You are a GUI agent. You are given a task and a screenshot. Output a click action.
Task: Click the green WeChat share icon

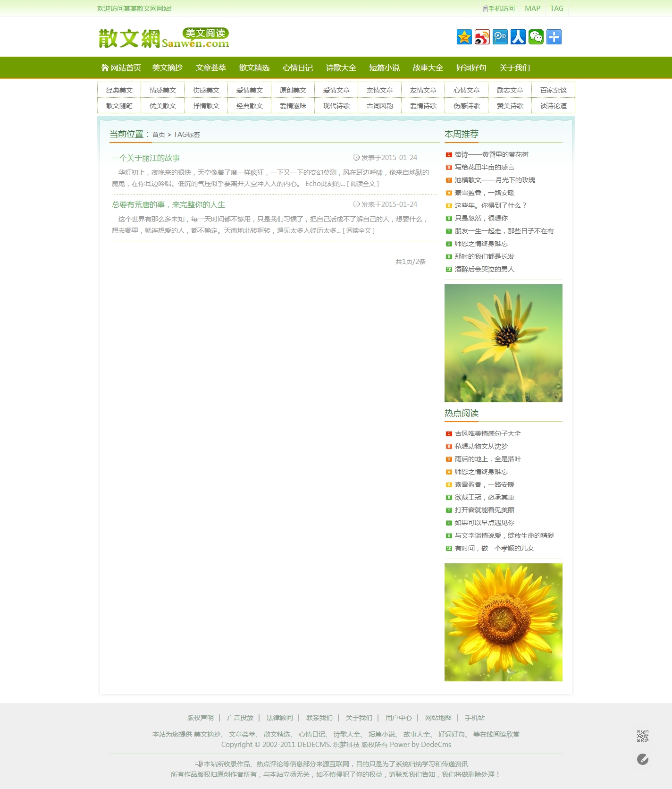click(536, 37)
